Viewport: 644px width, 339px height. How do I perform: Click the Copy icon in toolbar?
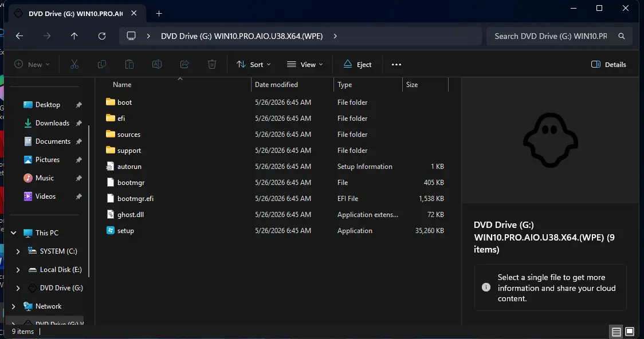(x=102, y=65)
